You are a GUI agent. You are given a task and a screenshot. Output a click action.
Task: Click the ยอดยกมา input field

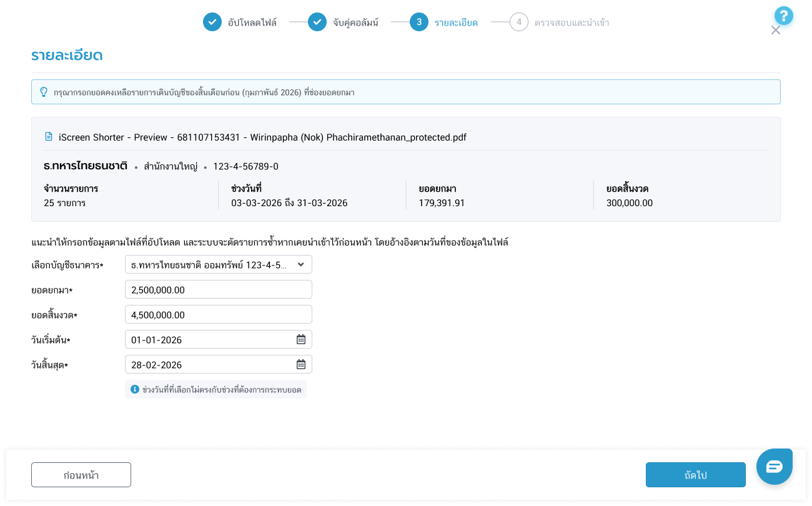[218, 290]
